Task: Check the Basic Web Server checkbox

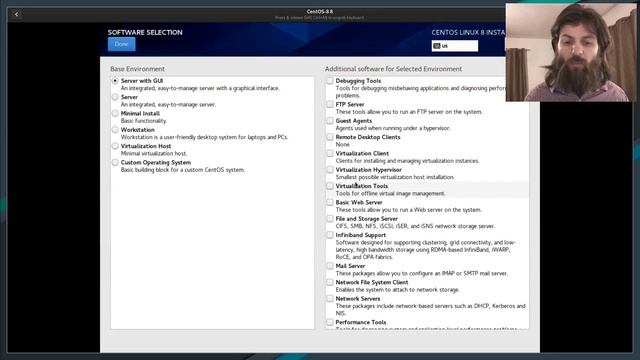Action: tap(330, 202)
